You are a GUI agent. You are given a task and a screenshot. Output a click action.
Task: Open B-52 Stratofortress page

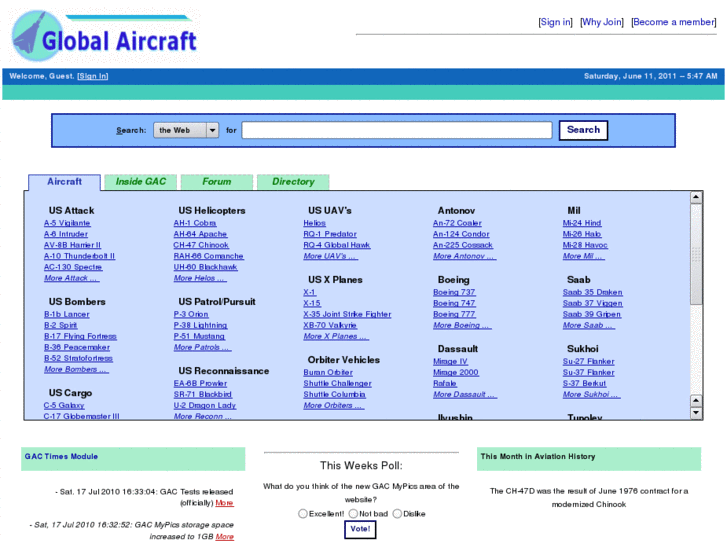pyautogui.click(x=78, y=359)
